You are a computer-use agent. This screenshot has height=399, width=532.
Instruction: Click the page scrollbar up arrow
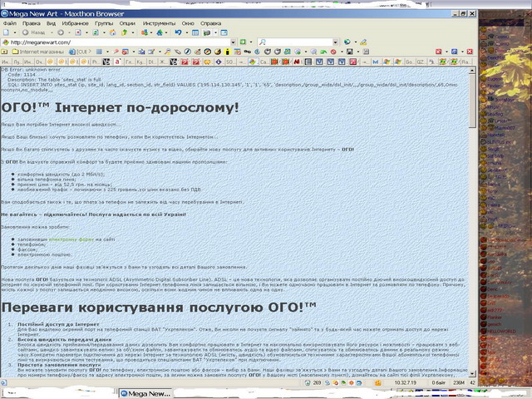click(472, 71)
